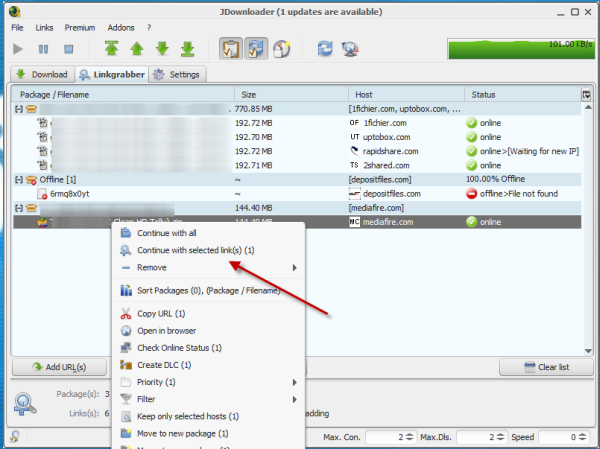Open column settings icon at table header
Image resolution: width=600 pixels, height=449 pixels.
click(x=586, y=94)
